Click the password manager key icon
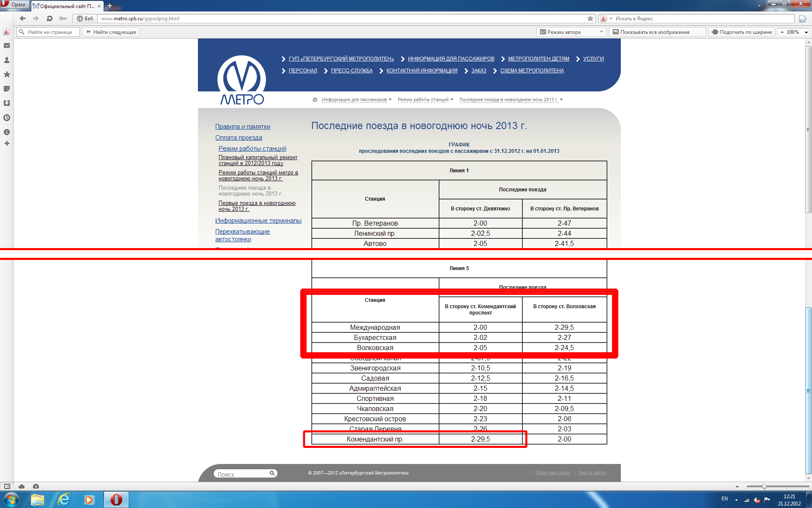812x508 pixels. tap(63, 19)
